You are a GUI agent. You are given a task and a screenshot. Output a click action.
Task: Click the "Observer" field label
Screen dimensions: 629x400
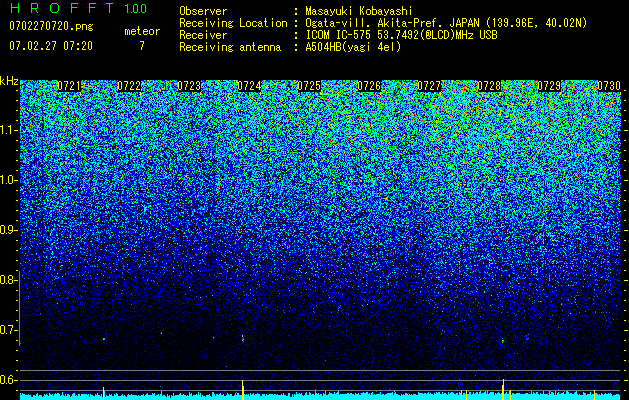tap(203, 11)
